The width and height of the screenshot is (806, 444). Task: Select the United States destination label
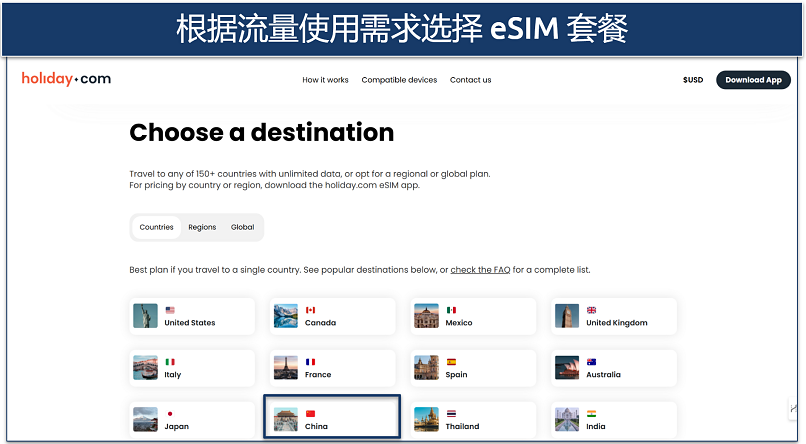(x=190, y=323)
